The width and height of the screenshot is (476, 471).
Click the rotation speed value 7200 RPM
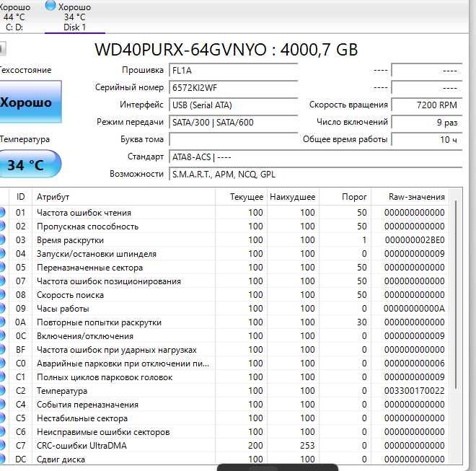[x=427, y=105]
